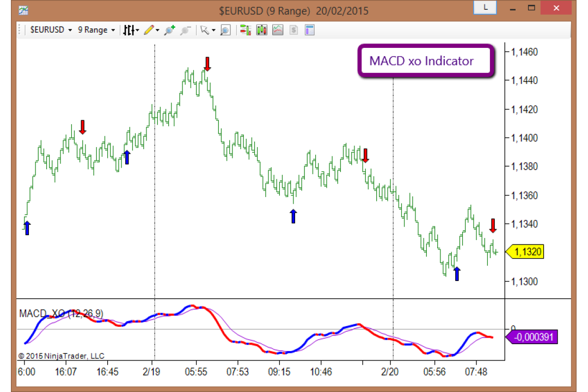This screenshot has height=392, width=588.
Task: Click the 16:07 time axis label
Action: [66, 372]
